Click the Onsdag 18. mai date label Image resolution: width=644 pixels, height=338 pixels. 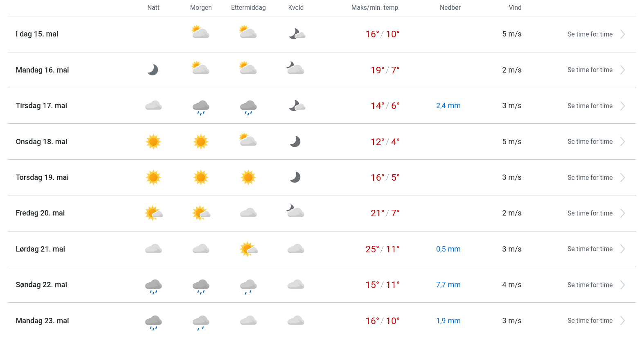point(41,142)
